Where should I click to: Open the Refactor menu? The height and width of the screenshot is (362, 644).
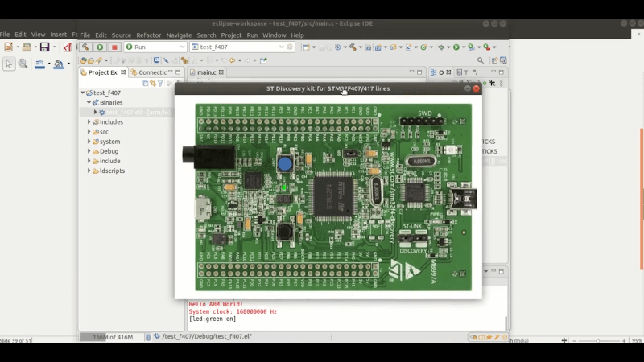tap(148, 35)
